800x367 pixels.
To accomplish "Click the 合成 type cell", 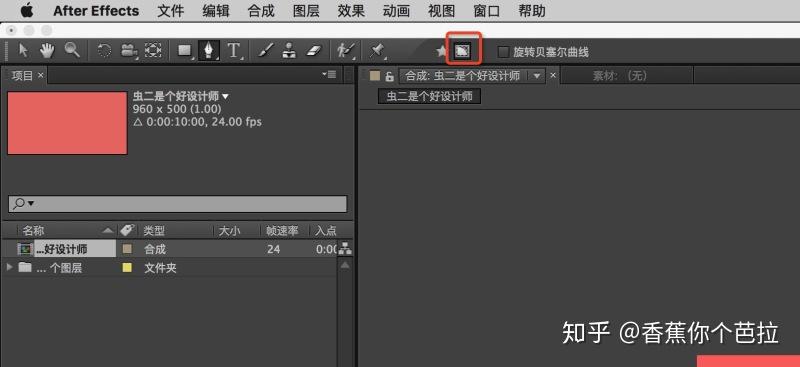I will coord(155,249).
